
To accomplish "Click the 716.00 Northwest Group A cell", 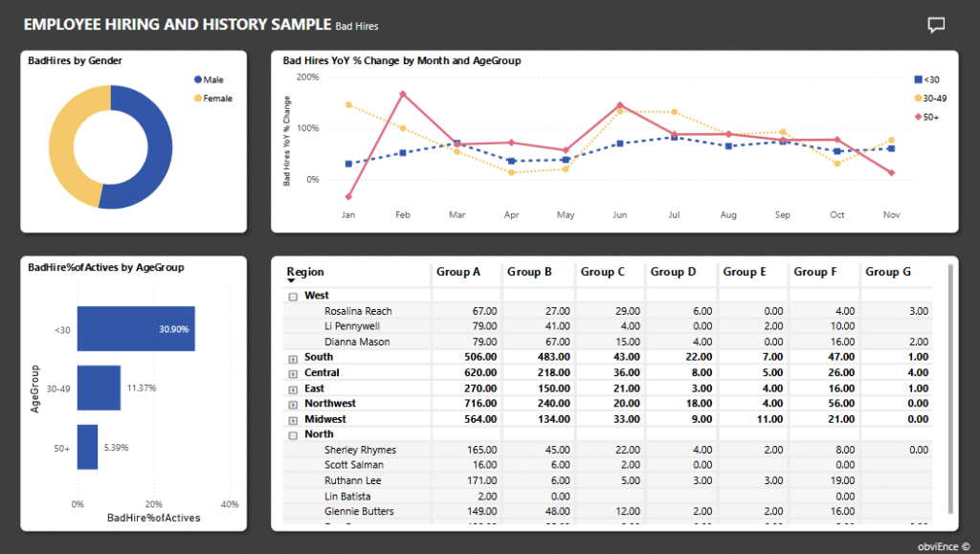I will point(480,404).
